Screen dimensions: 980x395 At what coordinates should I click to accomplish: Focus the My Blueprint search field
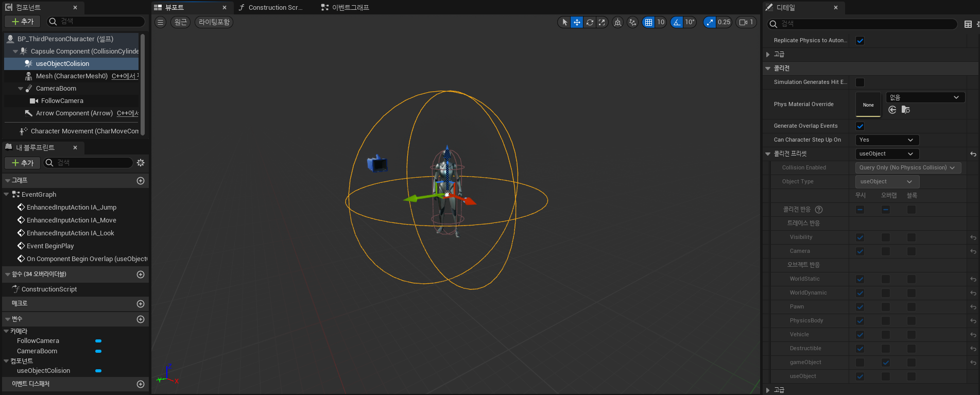[88, 163]
